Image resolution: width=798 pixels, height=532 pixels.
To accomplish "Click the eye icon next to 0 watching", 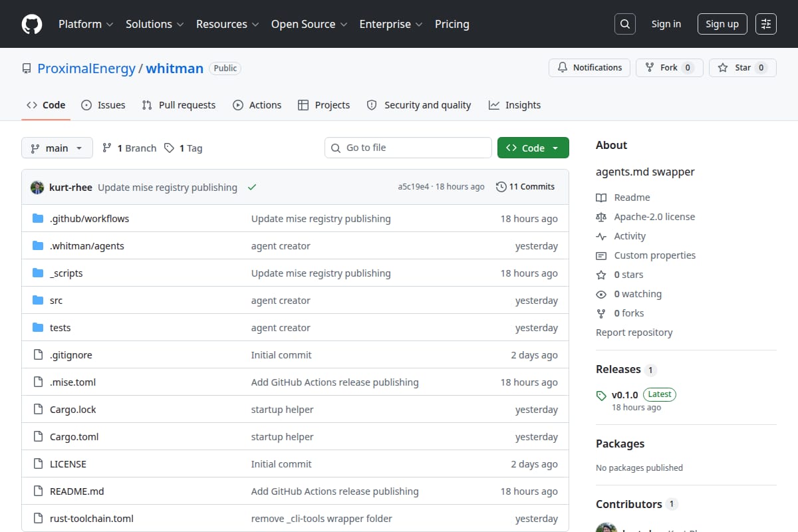I will coord(601,294).
